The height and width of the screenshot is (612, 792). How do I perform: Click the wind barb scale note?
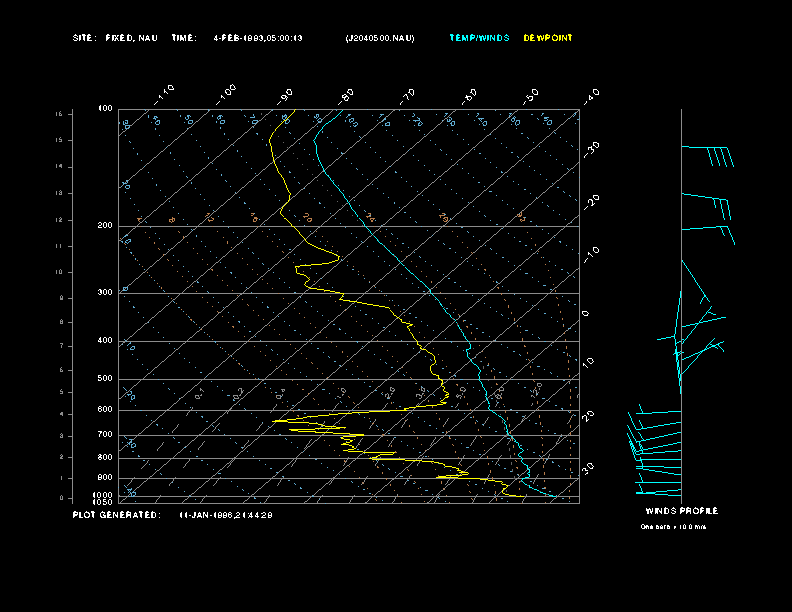(x=673, y=526)
